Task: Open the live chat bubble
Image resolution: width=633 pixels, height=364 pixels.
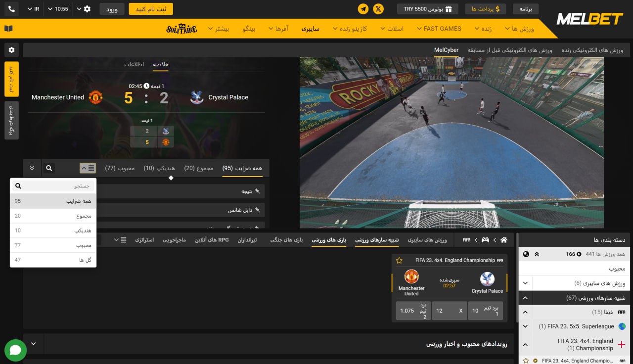Action: point(15,350)
